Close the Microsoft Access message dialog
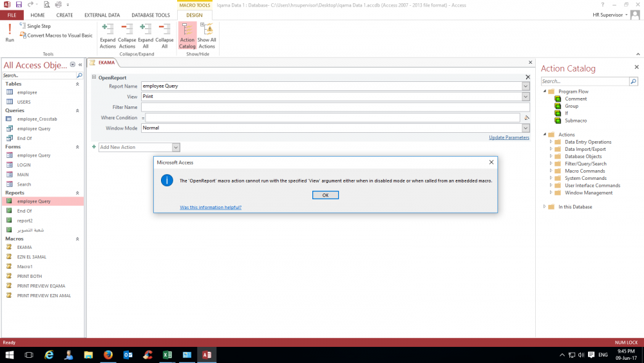 pos(491,162)
